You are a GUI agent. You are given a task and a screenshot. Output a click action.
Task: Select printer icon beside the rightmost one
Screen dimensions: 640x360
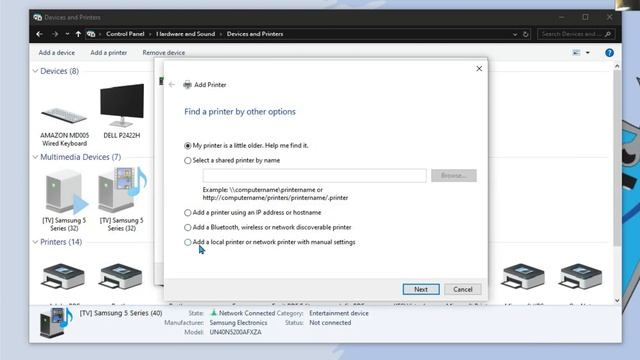tap(523, 276)
